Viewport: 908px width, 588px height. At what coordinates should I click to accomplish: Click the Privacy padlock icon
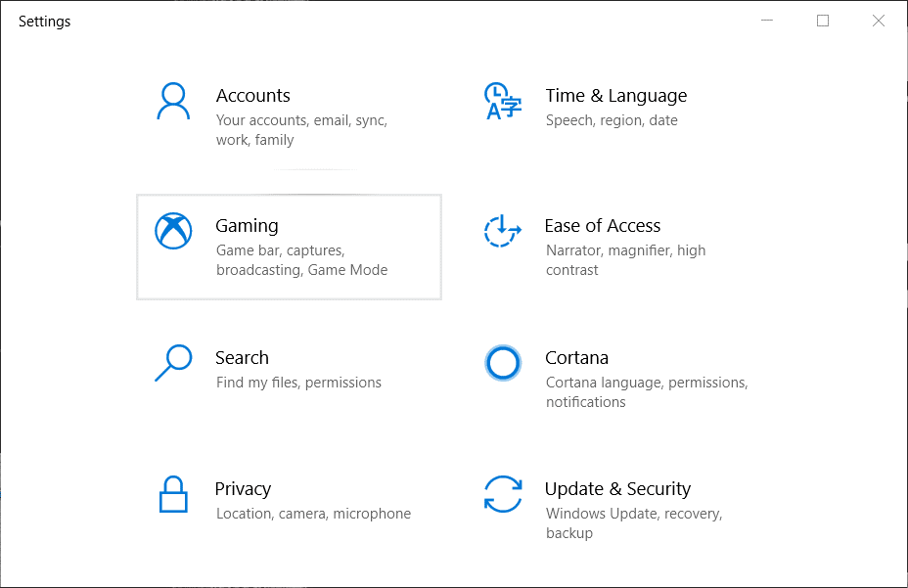click(173, 494)
